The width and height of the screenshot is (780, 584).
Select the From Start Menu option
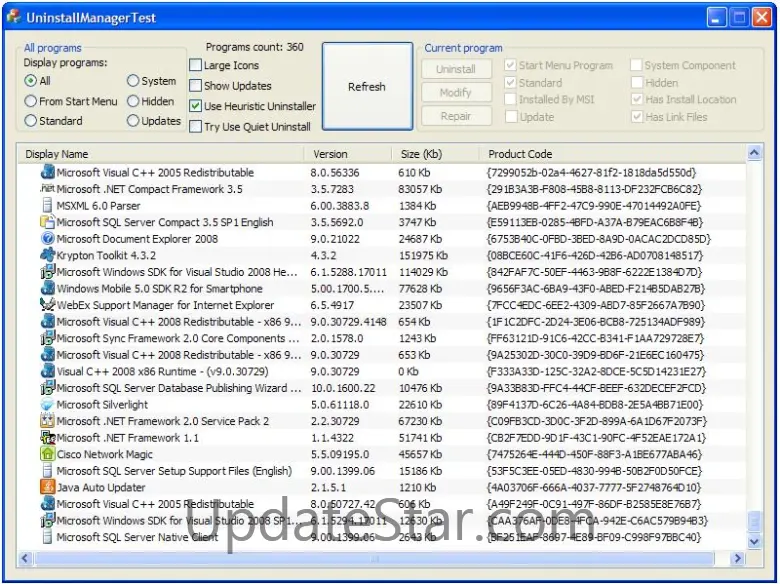[31, 101]
